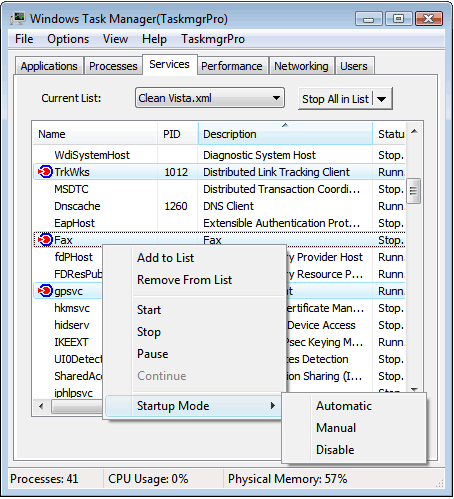
Task: Choose Remove From List in context menu
Action: pyautogui.click(x=184, y=280)
